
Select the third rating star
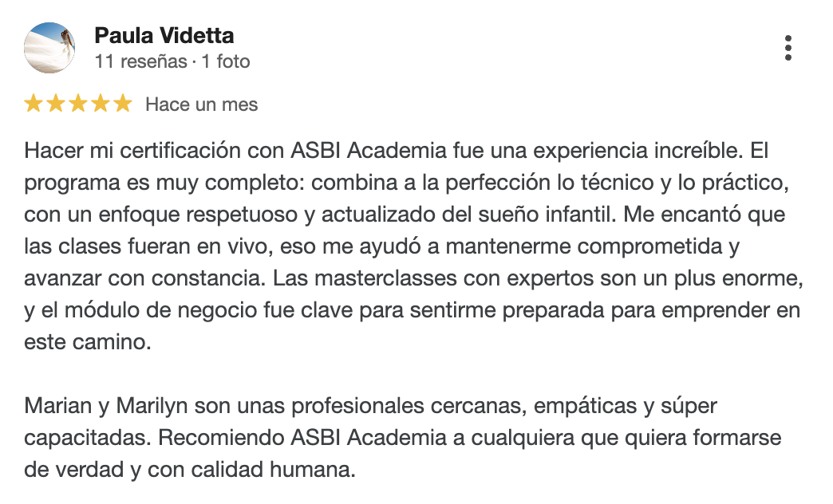pyautogui.click(x=77, y=104)
